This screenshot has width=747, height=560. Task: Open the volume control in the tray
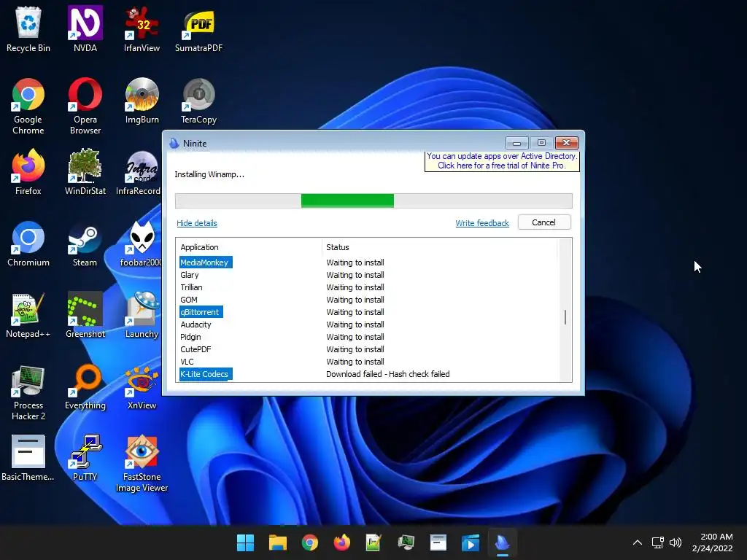676,542
